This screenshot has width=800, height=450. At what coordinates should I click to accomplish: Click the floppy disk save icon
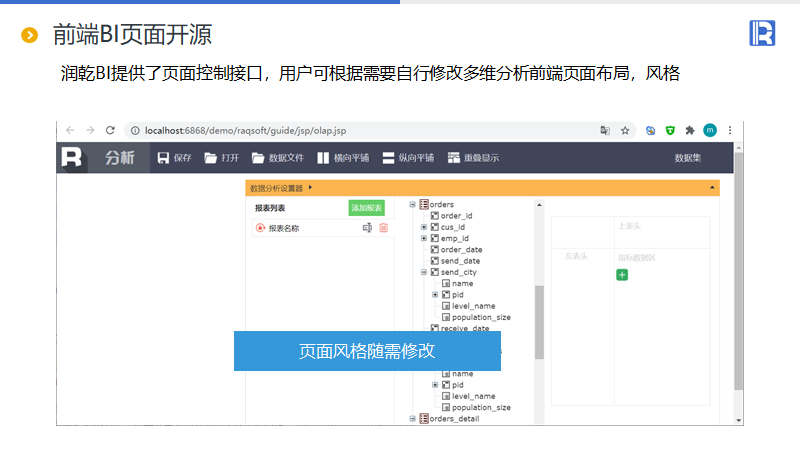point(163,158)
